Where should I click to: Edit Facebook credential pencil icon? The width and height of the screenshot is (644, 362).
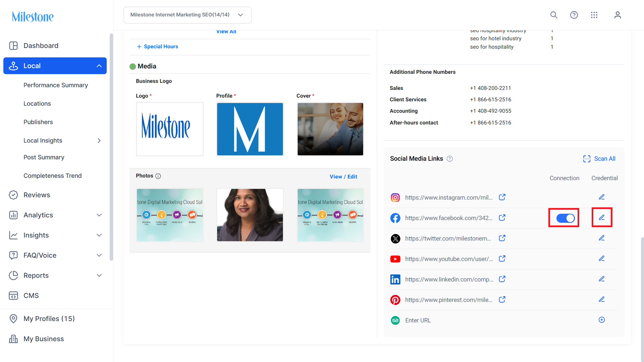coord(602,217)
